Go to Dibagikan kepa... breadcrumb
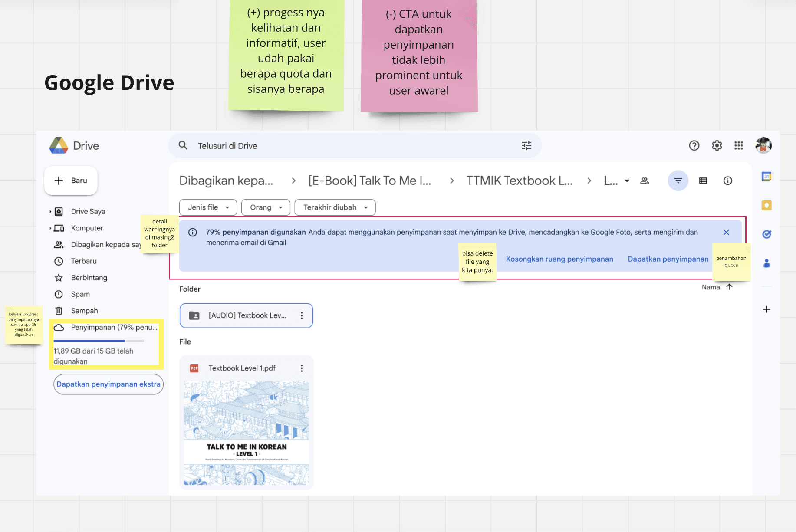The width and height of the screenshot is (796, 532). (226, 181)
